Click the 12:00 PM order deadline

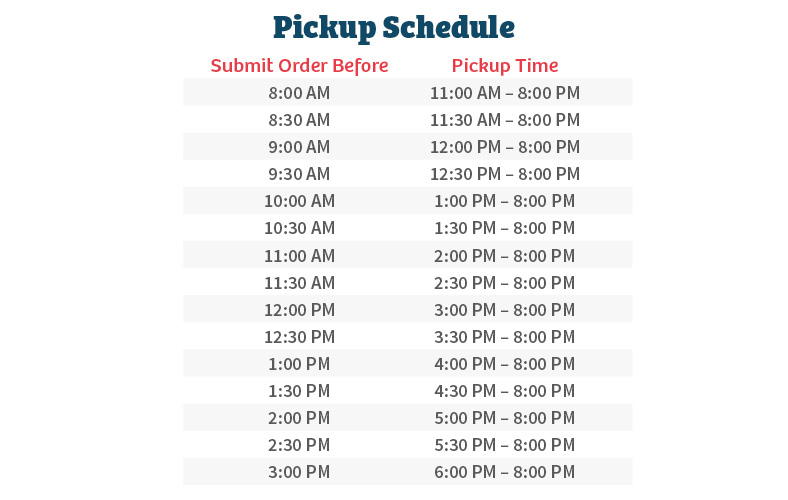coord(299,310)
